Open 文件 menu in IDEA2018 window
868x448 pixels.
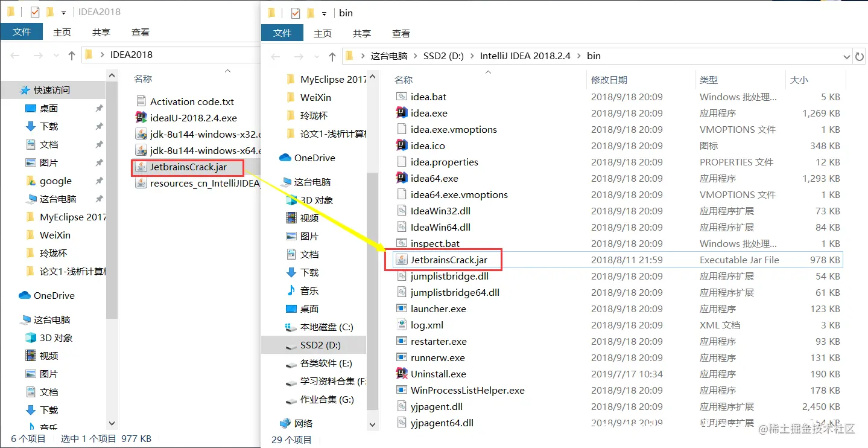[22, 32]
